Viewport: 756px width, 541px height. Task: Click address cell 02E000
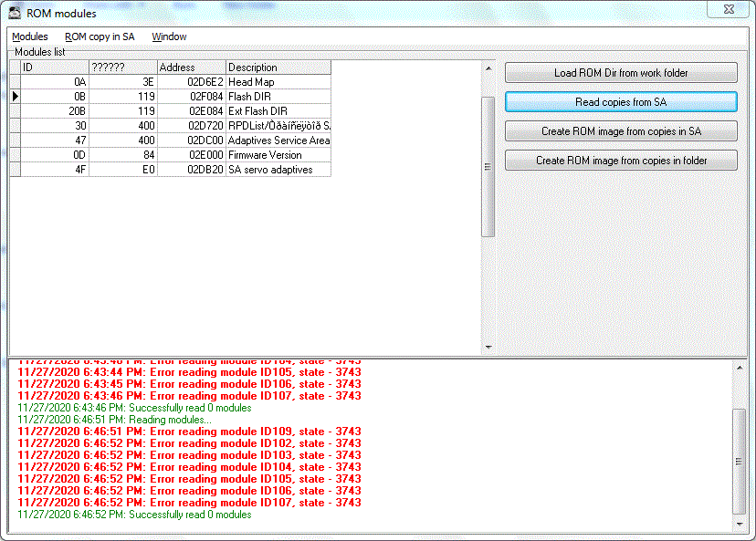(x=192, y=155)
